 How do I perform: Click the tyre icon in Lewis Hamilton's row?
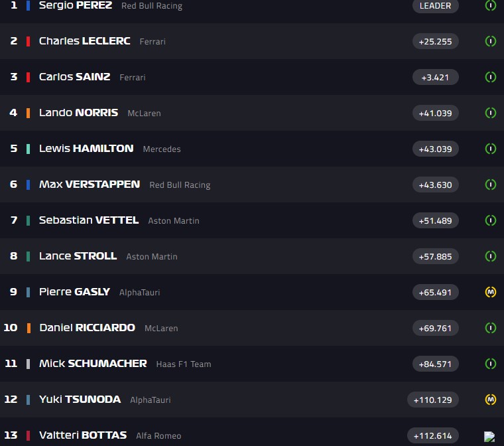tap(491, 149)
